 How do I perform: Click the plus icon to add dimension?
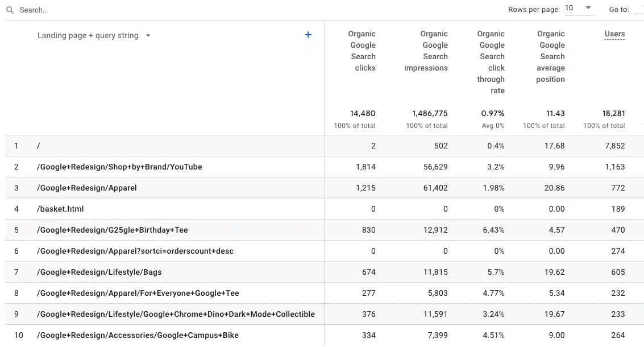[x=308, y=35]
